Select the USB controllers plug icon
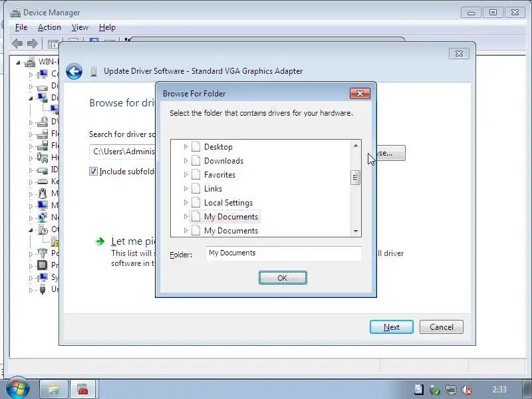Image resolution: width=532 pixels, height=399 pixels. tap(43, 289)
